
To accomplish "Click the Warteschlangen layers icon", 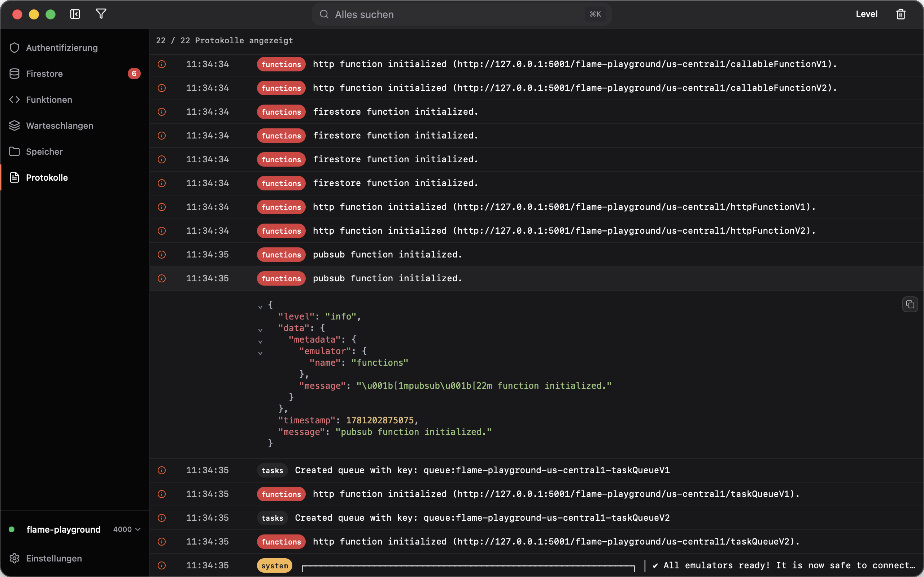I will click(x=14, y=125).
